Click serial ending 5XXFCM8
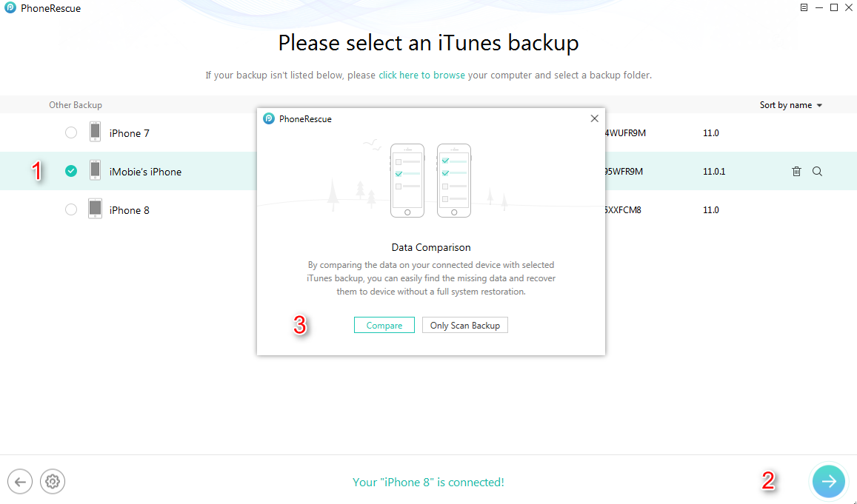857x504 pixels. (x=623, y=209)
